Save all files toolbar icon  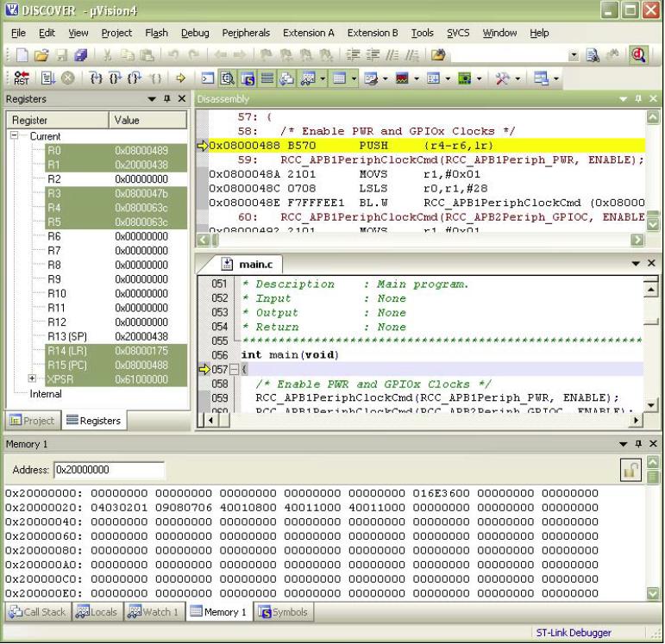tap(80, 55)
